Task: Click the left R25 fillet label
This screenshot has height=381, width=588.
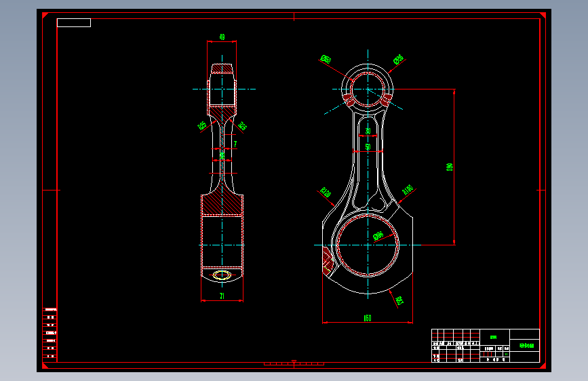Action: pos(202,125)
